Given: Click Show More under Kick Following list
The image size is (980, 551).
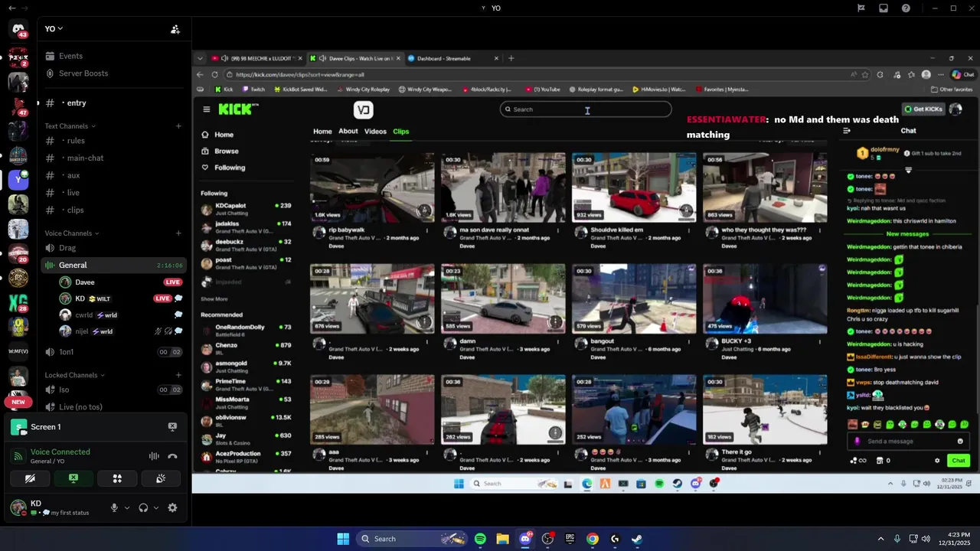Looking at the screenshot, I should tap(214, 299).
